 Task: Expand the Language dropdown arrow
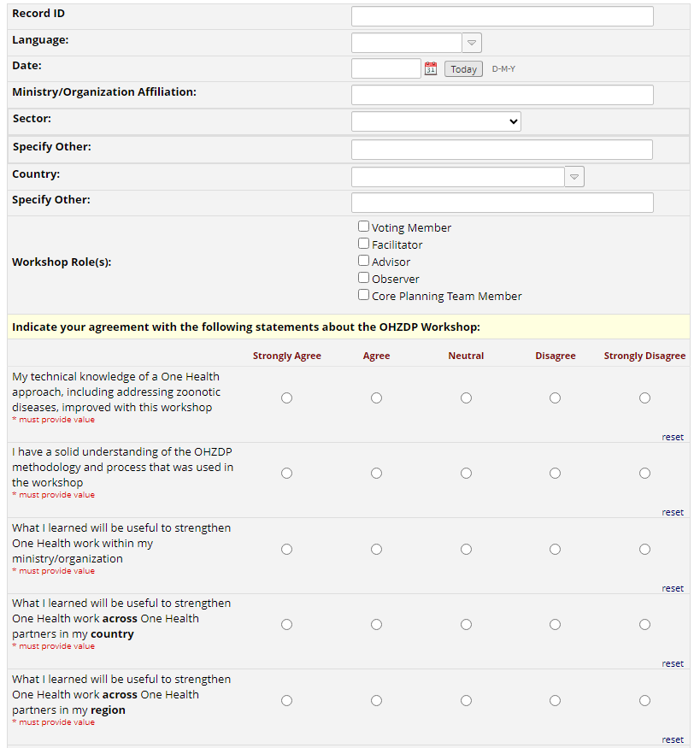click(x=472, y=43)
